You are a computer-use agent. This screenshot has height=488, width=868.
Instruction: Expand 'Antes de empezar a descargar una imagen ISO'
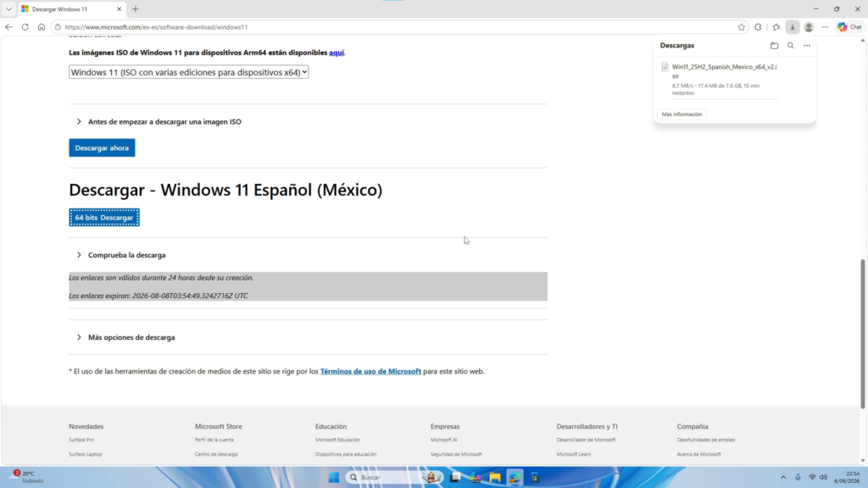pos(164,122)
